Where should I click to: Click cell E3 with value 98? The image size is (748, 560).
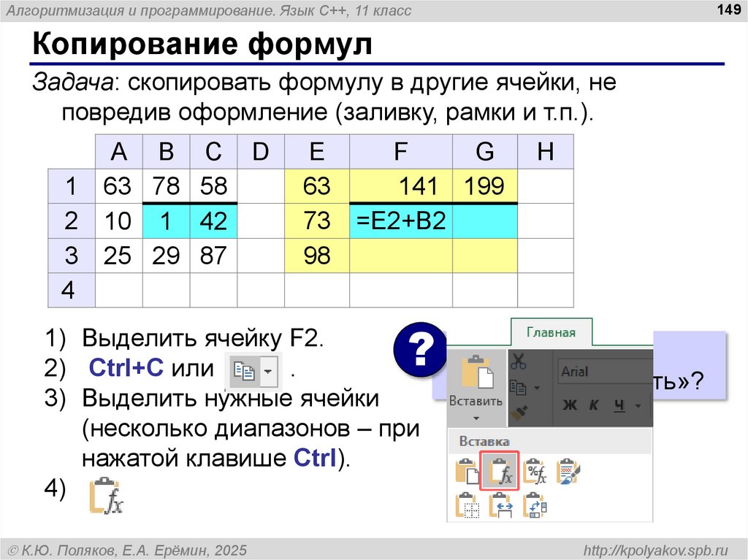point(317,256)
